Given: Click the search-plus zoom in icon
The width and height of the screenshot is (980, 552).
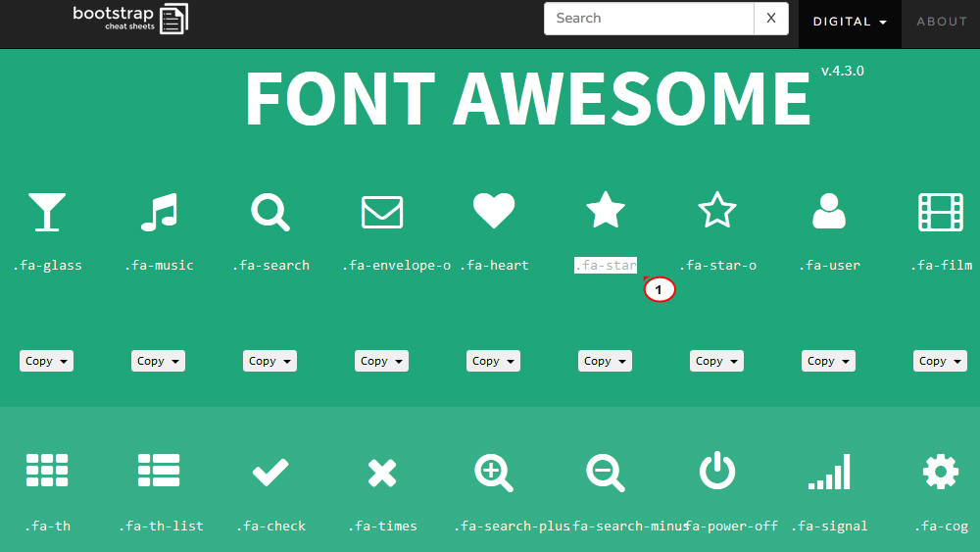Looking at the screenshot, I should click(x=494, y=473).
